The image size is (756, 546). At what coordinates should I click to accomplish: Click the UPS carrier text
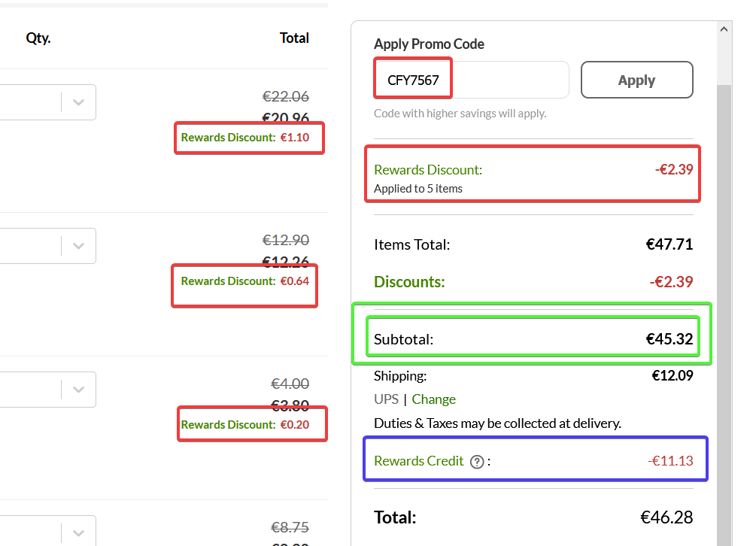coord(386,399)
